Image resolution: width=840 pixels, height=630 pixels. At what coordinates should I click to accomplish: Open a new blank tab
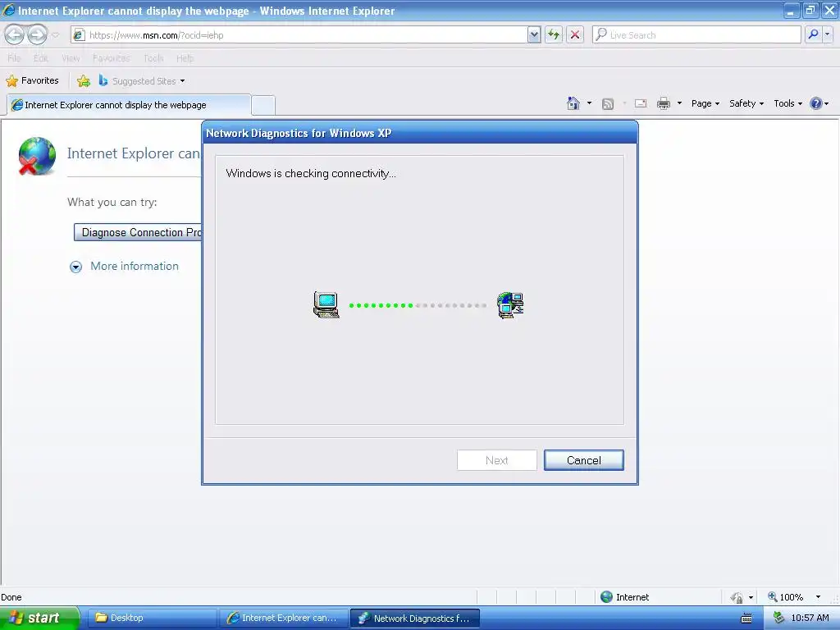263,106
